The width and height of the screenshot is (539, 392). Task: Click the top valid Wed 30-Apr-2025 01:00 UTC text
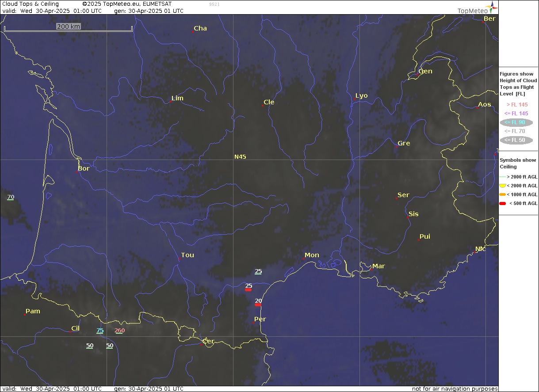point(52,11)
